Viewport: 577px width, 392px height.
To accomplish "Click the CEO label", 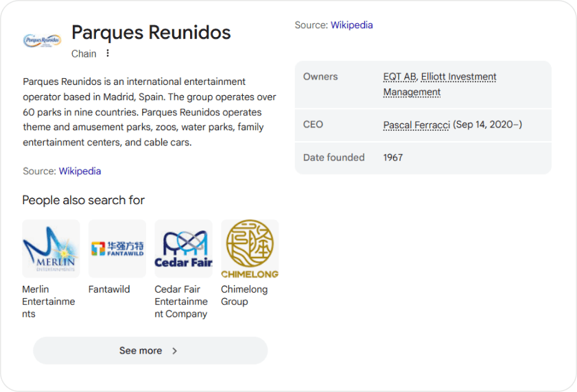I will pos(313,124).
